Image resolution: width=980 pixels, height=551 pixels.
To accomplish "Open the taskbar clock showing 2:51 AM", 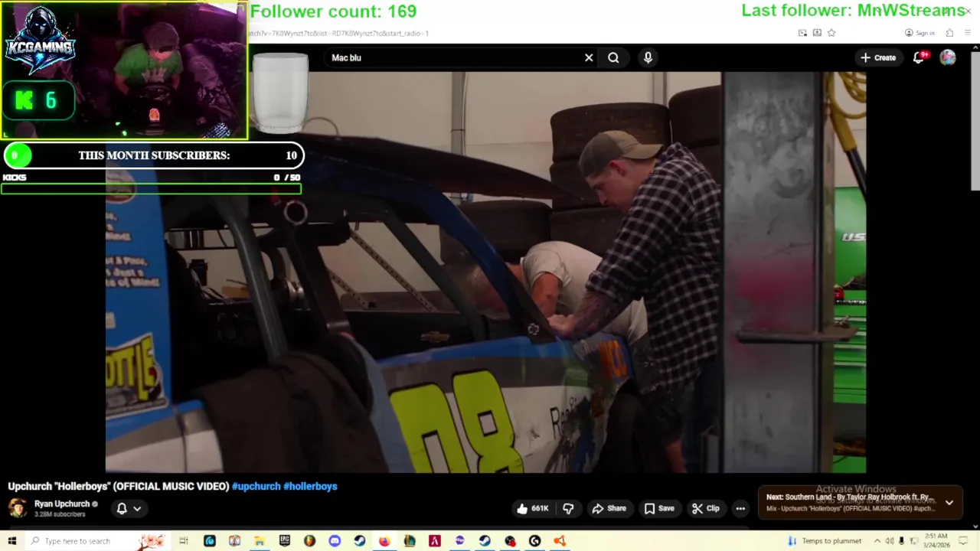I will click(936, 541).
